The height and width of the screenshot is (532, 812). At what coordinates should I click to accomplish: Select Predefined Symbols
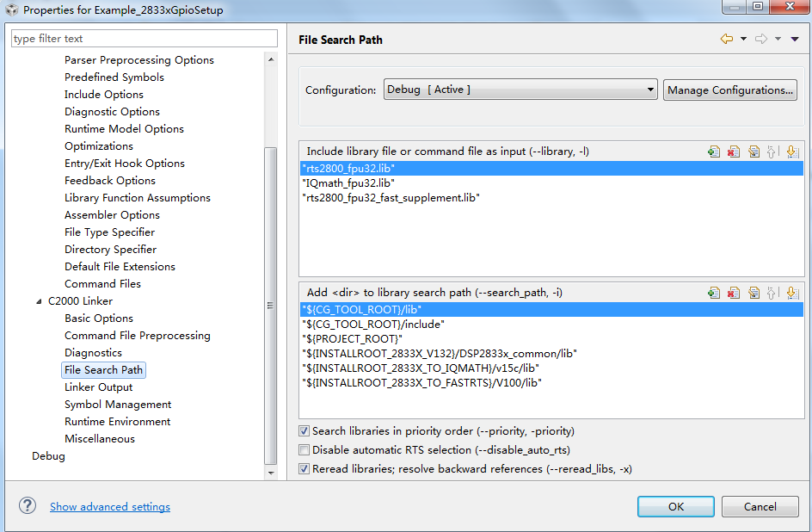pyautogui.click(x=114, y=77)
